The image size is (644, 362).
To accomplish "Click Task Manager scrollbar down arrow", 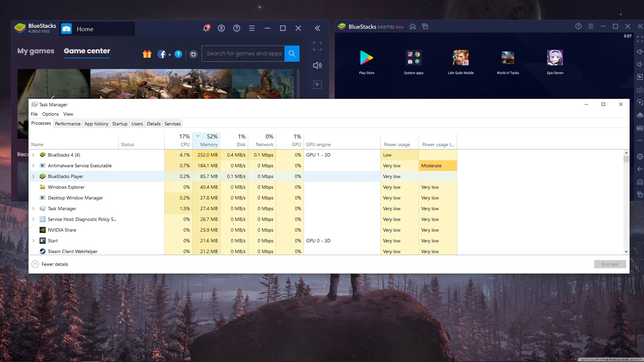I will 626,252.
